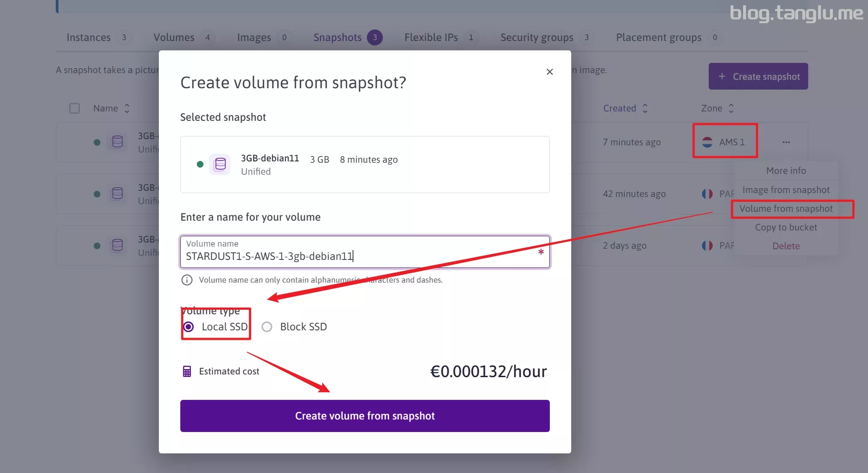Sort snapshots by Created column arrows
The image size is (868, 473).
click(645, 108)
